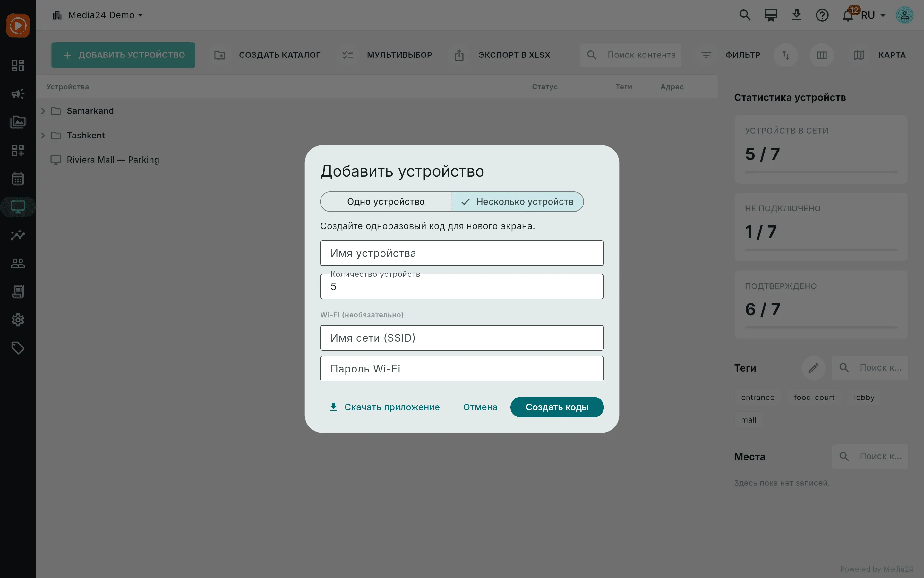This screenshot has height=578, width=924.
Task: Select Одно устройство option
Action: [x=386, y=201]
